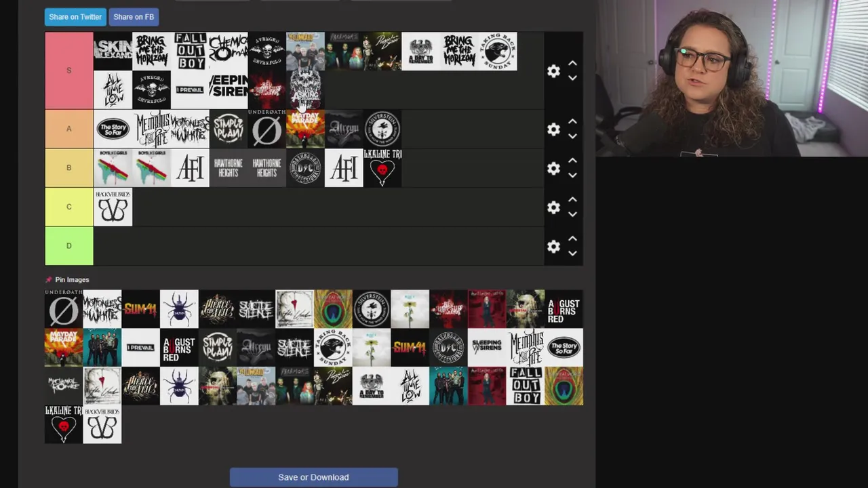Open settings gear for S tier row
This screenshot has width=868, height=488.
pyautogui.click(x=553, y=71)
